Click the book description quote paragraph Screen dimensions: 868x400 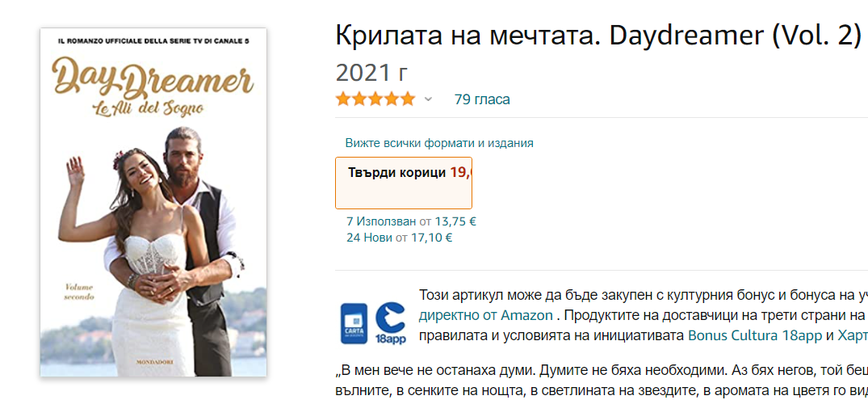602,379
